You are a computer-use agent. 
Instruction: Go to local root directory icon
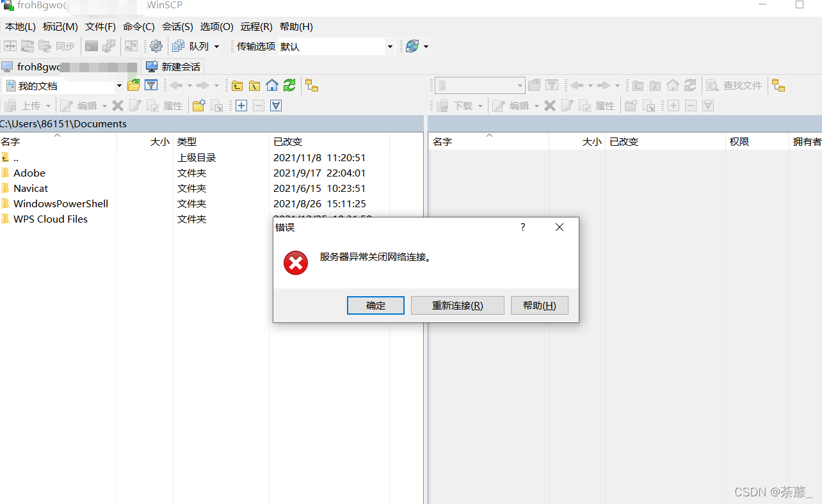click(x=255, y=85)
